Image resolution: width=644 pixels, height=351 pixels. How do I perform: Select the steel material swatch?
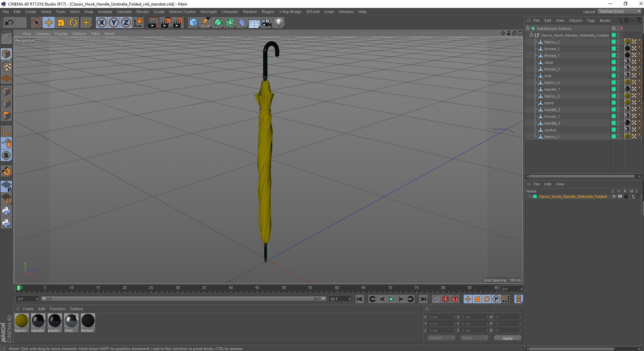click(x=71, y=323)
